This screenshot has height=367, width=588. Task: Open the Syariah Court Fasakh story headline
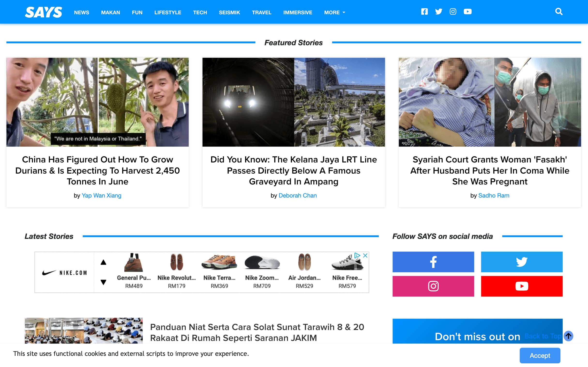tap(490, 170)
